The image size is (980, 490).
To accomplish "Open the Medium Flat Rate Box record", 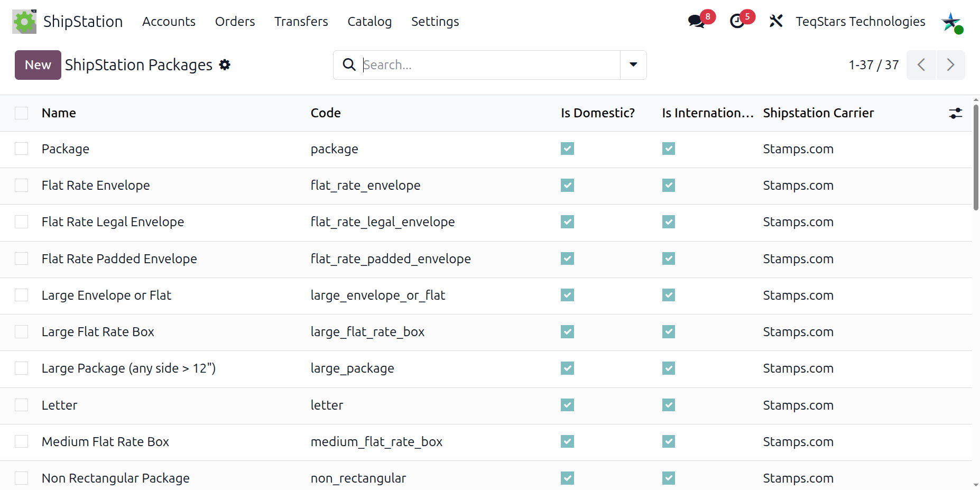I will [105, 442].
